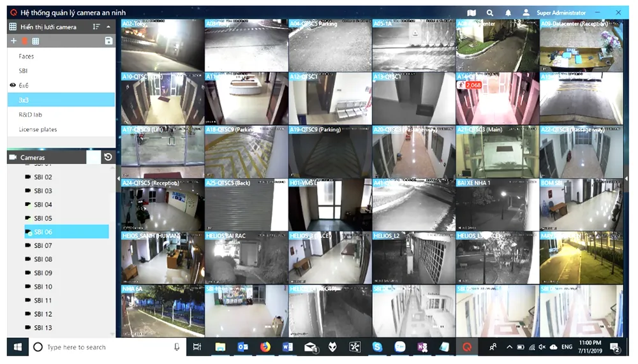The image size is (638, 364).
Task: Open the ENG input language switcher
Action: [x=567, y=347]
